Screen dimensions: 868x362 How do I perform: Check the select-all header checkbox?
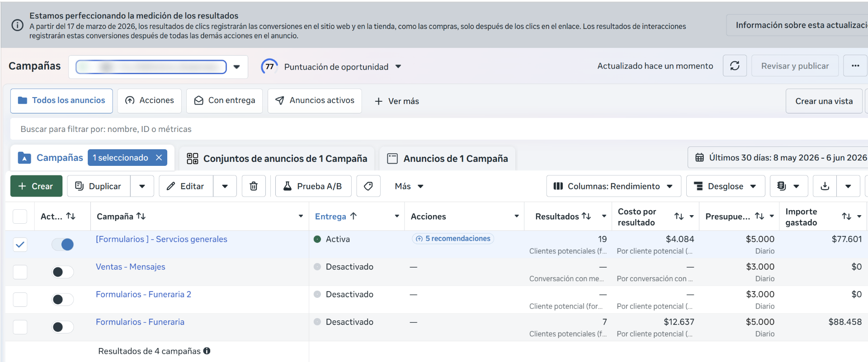pyautogui.click(x=20, y=216)
